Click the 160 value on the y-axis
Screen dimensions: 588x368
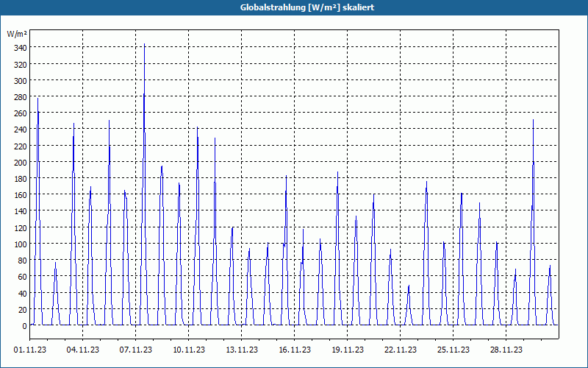click(21, 195)
